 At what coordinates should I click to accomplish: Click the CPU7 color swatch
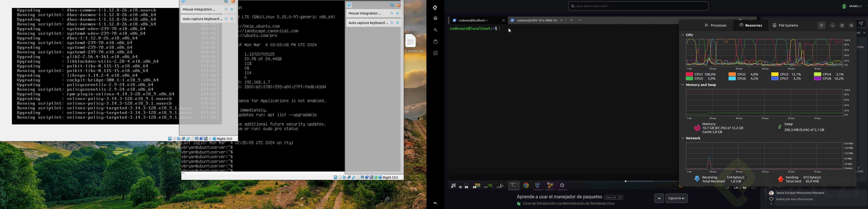775,79
